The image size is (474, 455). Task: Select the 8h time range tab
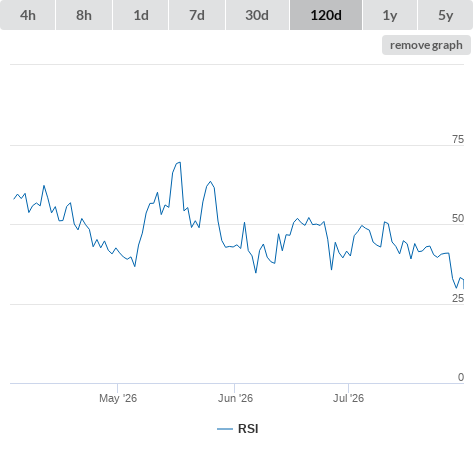84,15
